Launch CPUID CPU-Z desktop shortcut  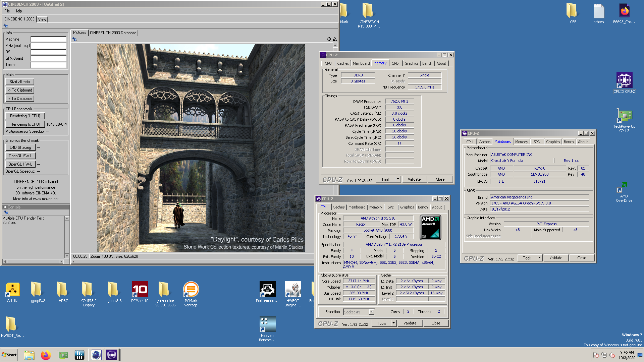click(x=624, y=83)
